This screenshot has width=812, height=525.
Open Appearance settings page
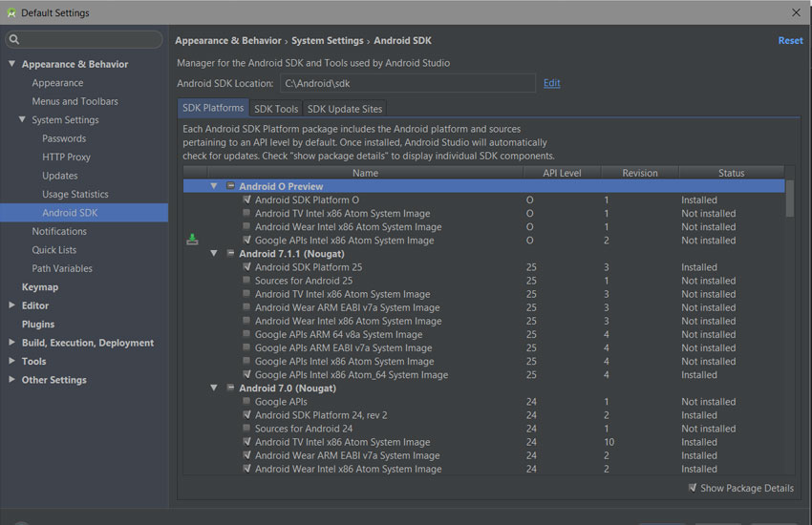point(57,83)
